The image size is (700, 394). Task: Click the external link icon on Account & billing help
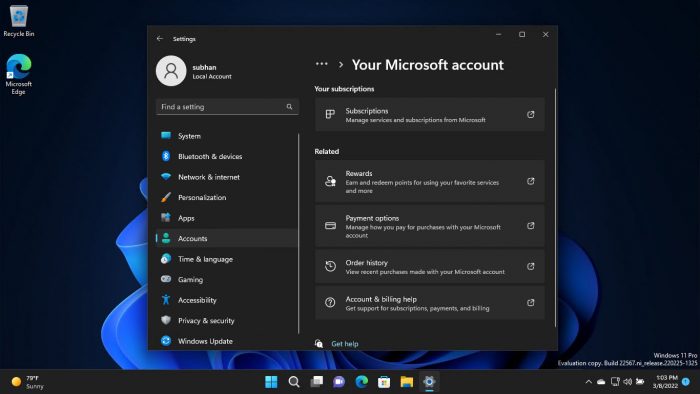pos(530,303)
